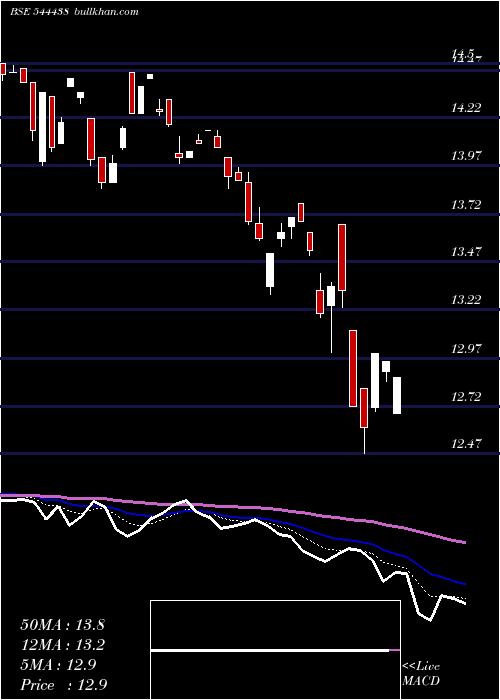Click the 12MA : 13.2 readout
The width and height of the screenshot is (500, 700).
point(62,645)
